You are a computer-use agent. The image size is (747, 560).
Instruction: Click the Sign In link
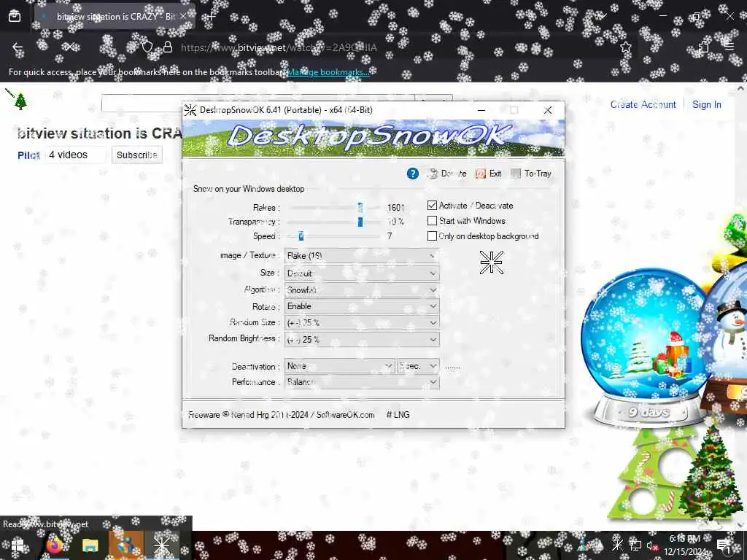coord(706,104)
